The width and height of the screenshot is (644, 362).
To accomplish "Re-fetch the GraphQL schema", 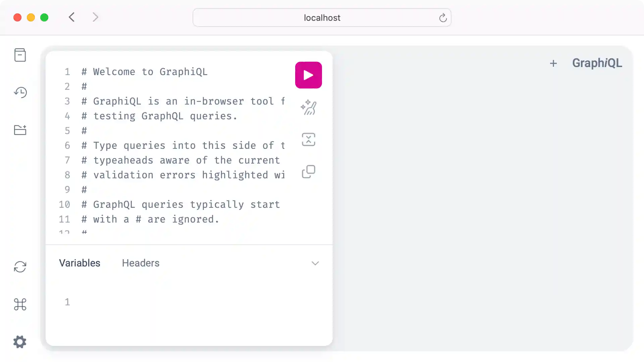I will tap(20, 266).
